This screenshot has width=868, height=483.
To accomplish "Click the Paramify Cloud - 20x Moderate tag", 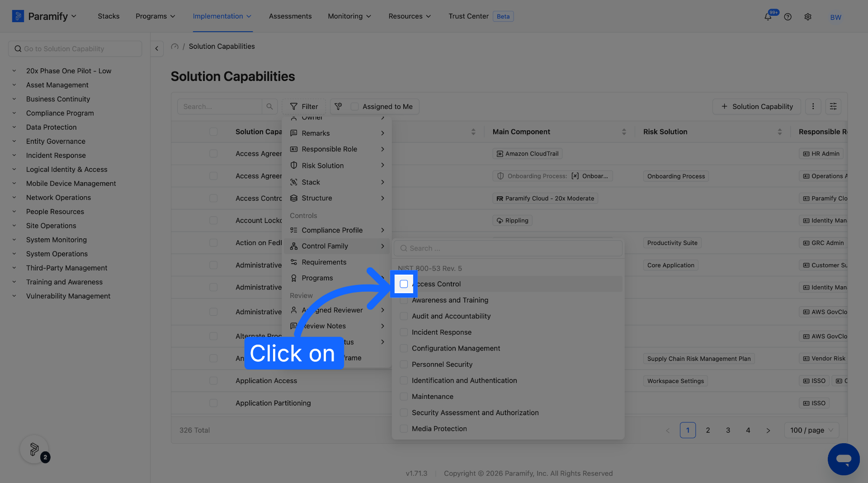I will [x=545, y=199].
